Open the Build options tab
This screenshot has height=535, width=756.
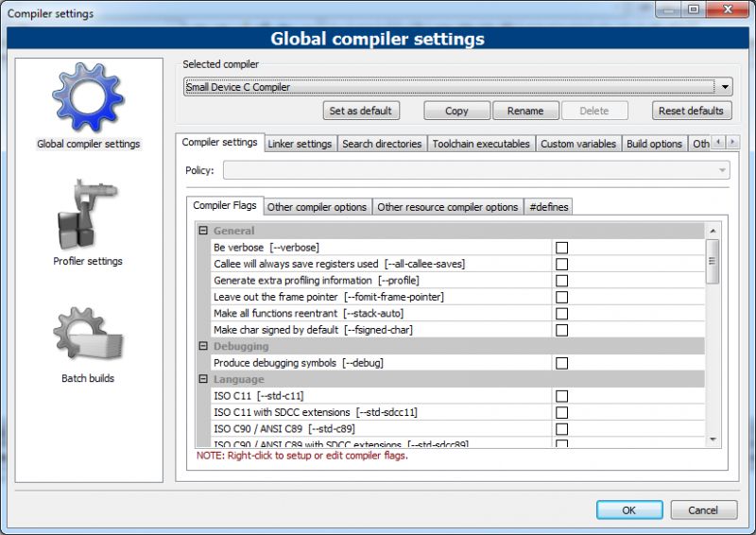point(654,144)
